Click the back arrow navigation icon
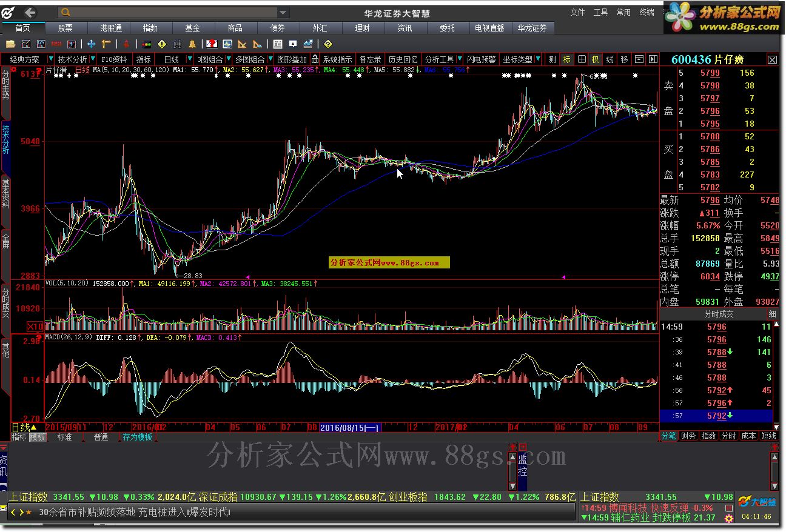This screenshot has height=532, width=786. [29, 12]
